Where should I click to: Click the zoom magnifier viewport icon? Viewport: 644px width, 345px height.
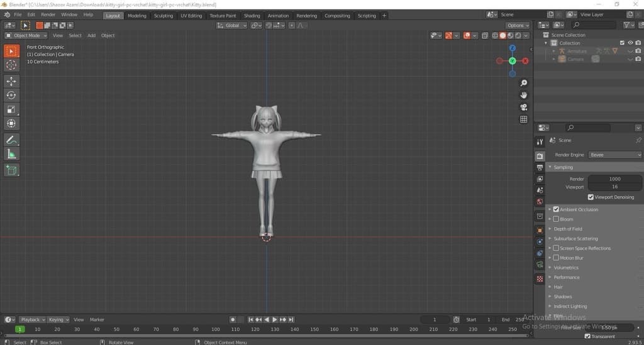click(x=523, y=83)
